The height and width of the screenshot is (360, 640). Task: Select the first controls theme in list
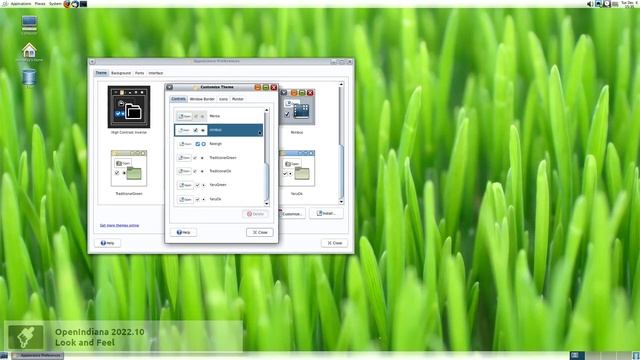219,116
